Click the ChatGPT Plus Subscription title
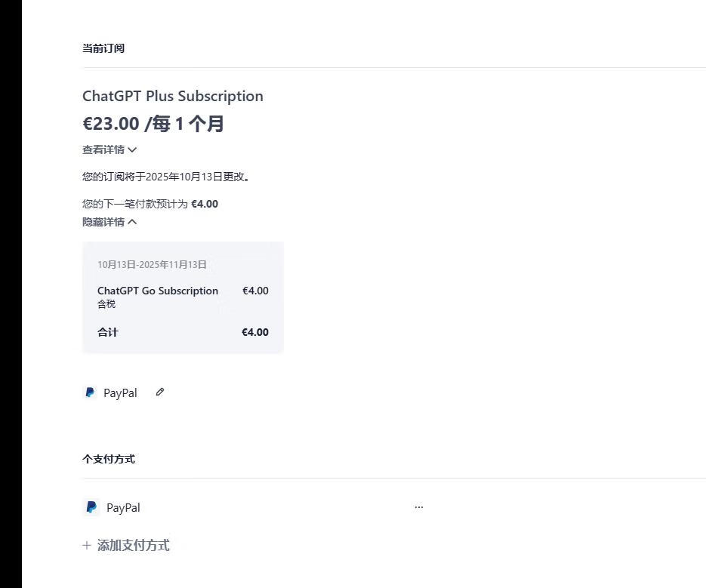 [x=173, y=96]
